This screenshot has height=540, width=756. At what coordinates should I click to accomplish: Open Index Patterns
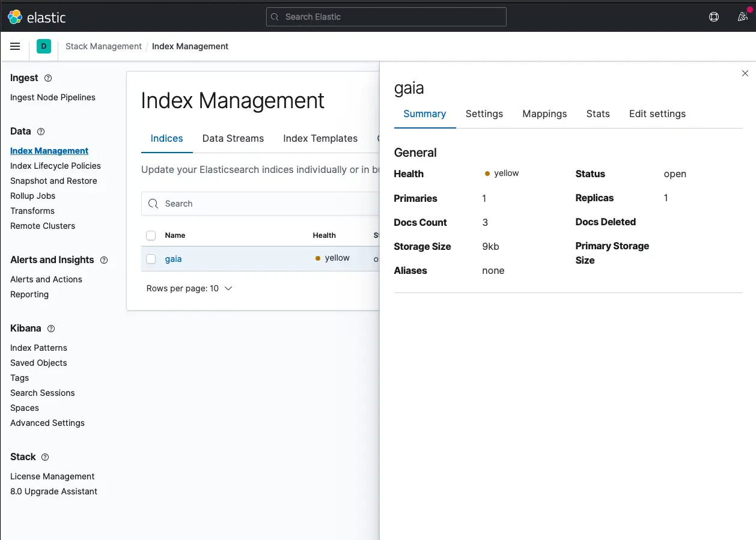38,348
